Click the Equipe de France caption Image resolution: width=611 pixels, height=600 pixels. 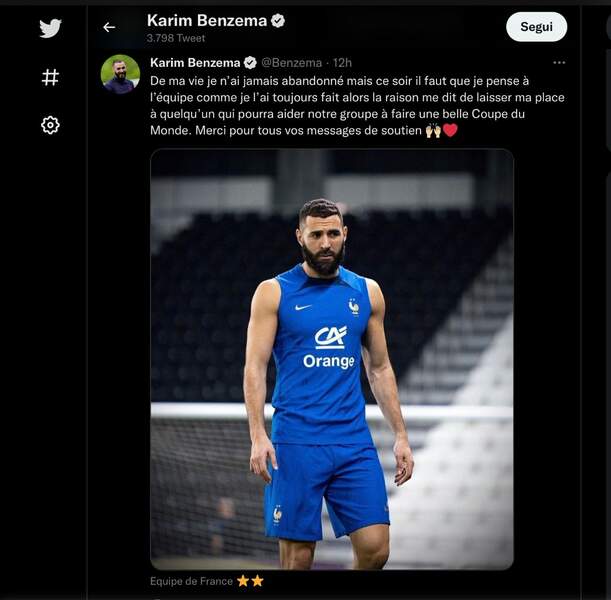coord(191,581)
